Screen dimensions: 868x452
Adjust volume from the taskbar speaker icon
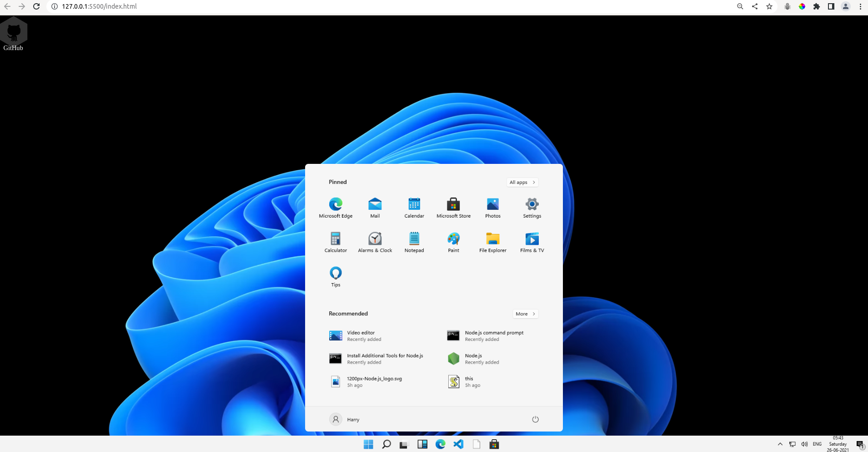[x=804, y=444]
